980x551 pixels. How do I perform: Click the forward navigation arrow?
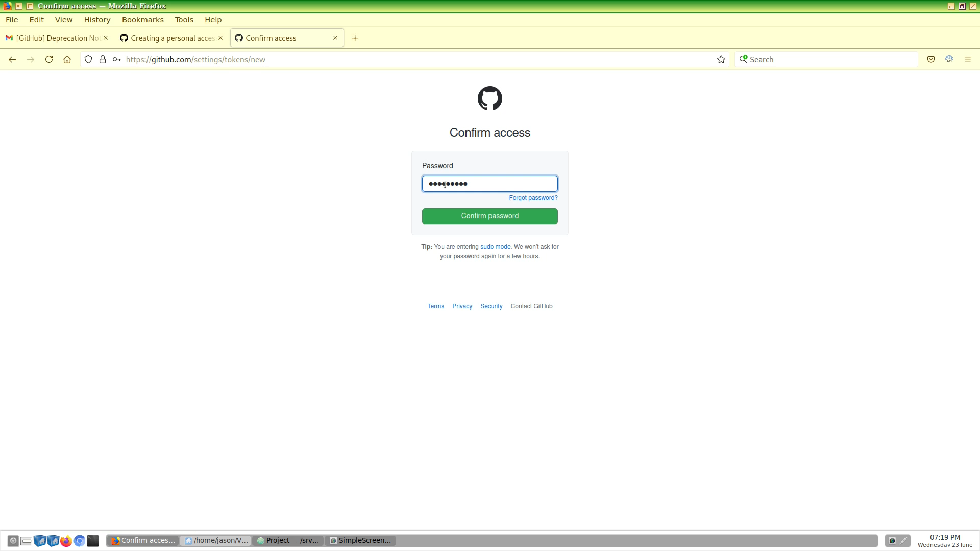click(x=31, y=60)
